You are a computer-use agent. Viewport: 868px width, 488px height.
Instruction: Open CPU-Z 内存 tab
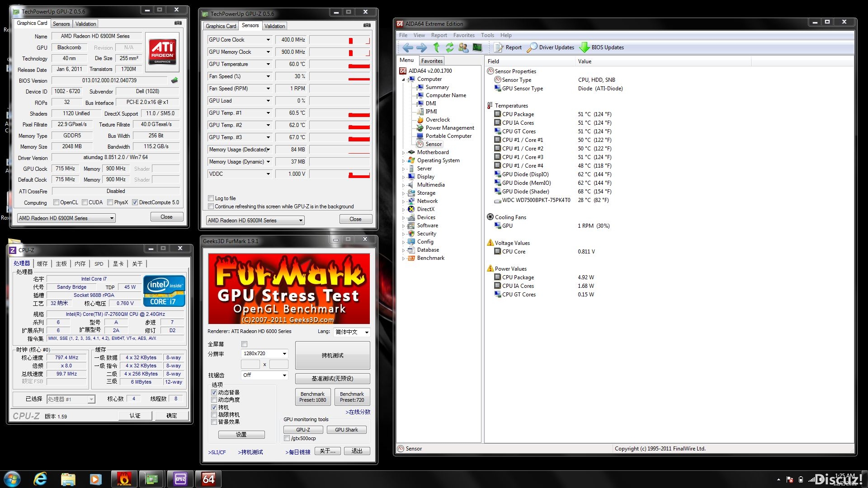pos(80,264)
